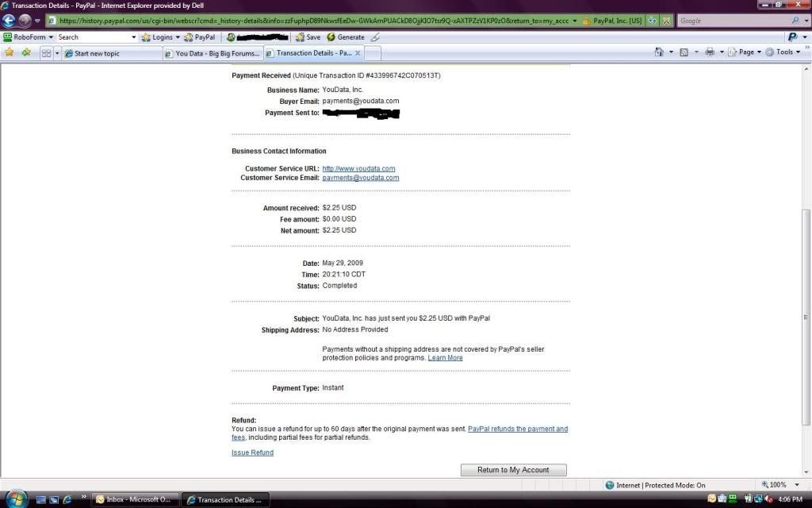Click the transaction date May 29, 2009
The width and height of the screenshot is (812, 508).
[343, 264]
